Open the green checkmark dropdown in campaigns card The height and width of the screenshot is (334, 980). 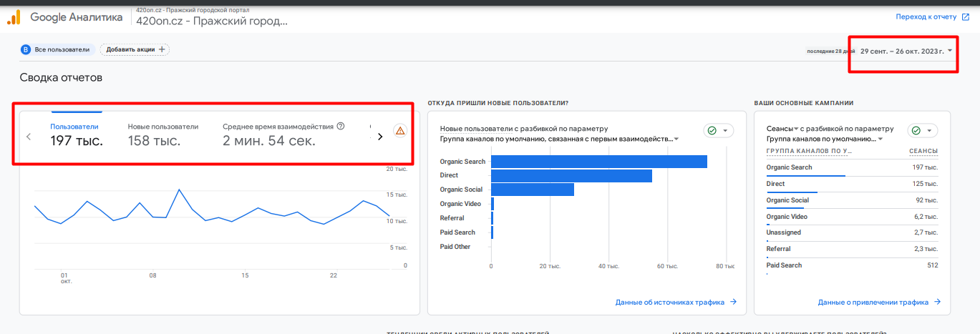[923, 130]
